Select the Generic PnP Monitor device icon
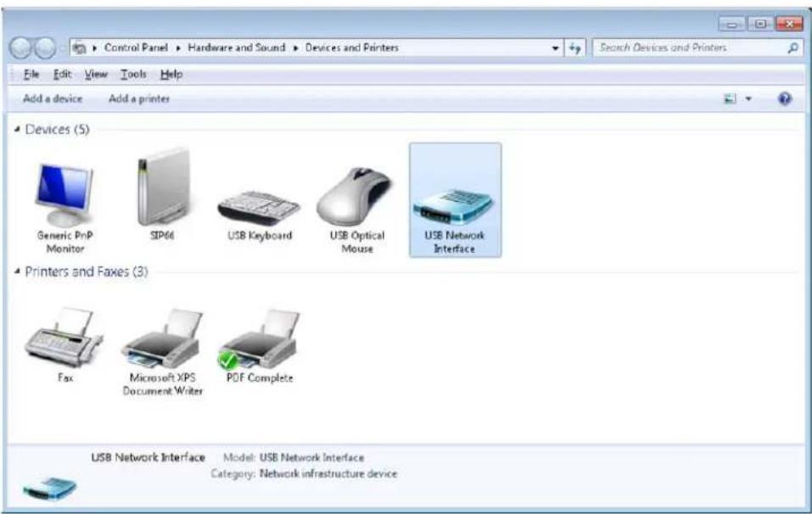 64,194
